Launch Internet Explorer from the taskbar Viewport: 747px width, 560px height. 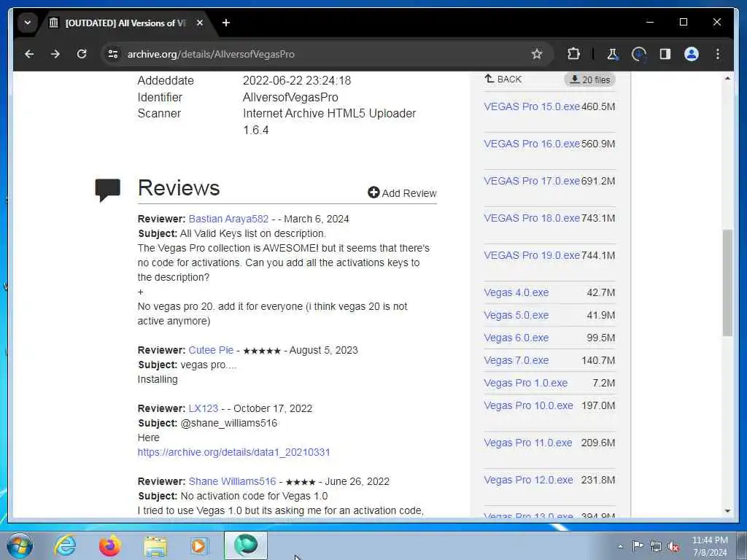click(65, 545)
